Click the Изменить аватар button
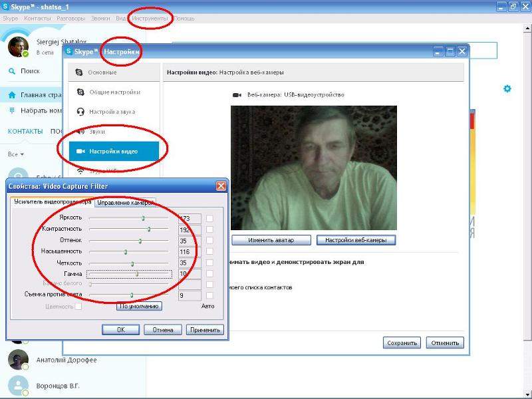 (x=271, y=240)
